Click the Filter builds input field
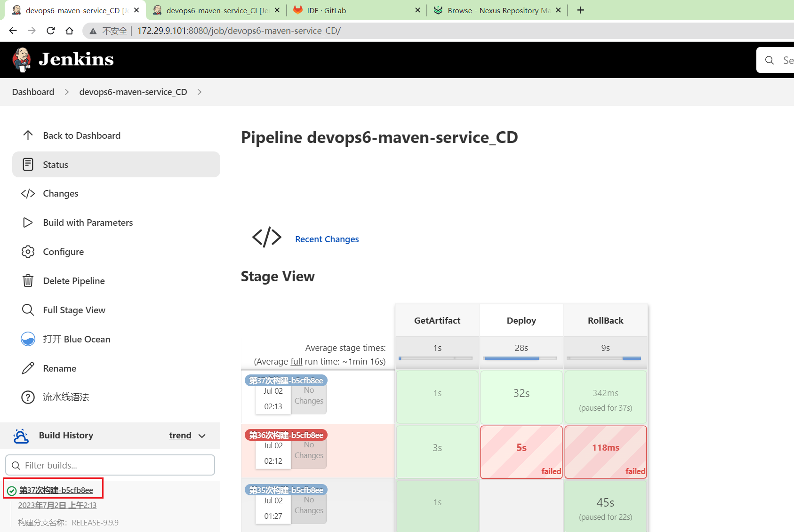The width and height of the screenshot is (794, 532). point(110,465)
